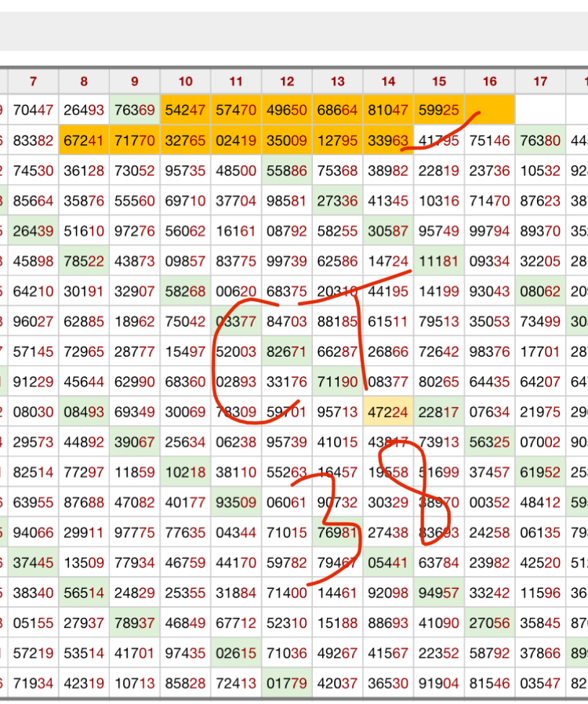
Task: Select green cell 93509
Action: click(x=236, y=503)
